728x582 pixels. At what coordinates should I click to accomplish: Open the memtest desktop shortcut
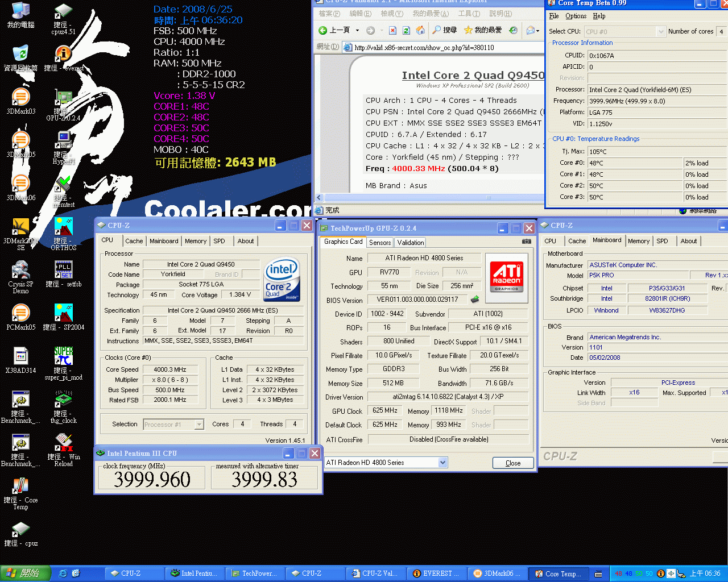click(x=63, y=191)
